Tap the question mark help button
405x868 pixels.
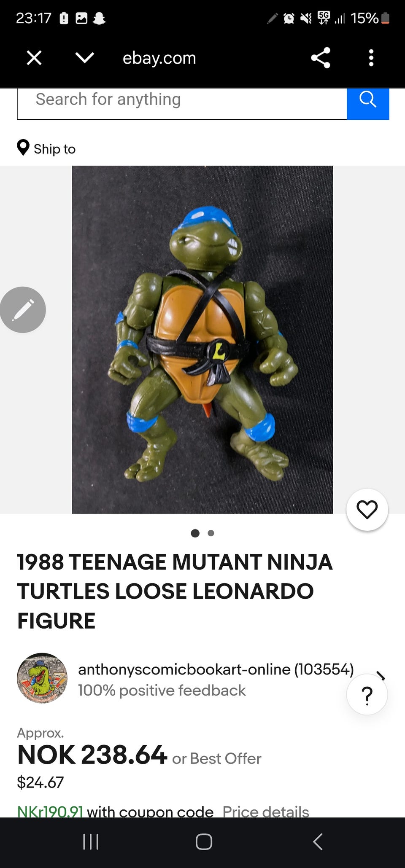coord(367,694)
